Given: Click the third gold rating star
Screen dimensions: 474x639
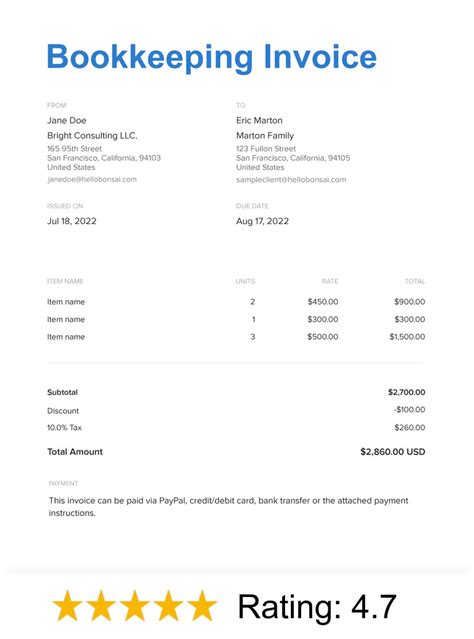Looking at the screenshot, I should coord(134,606).
